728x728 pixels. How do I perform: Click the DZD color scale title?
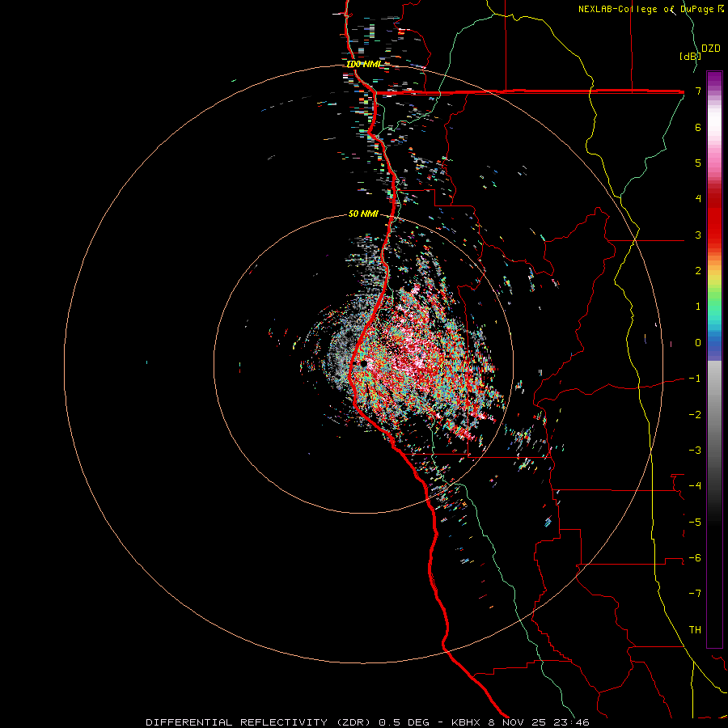(711, 49)
